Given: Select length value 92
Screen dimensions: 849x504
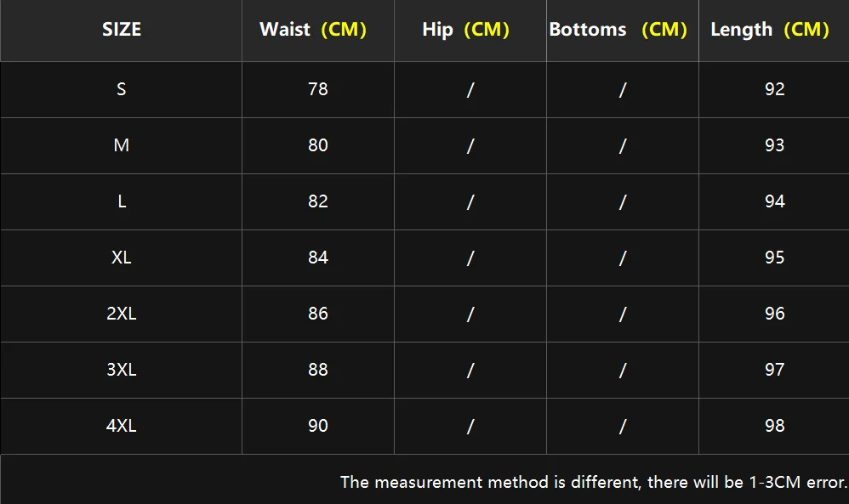Looking at the screenshot, I should point(774,89).
